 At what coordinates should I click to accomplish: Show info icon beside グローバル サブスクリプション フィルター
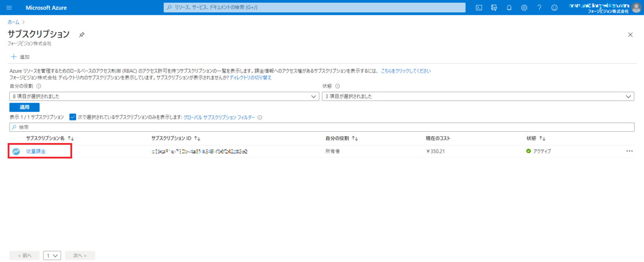tap(260, 117)
